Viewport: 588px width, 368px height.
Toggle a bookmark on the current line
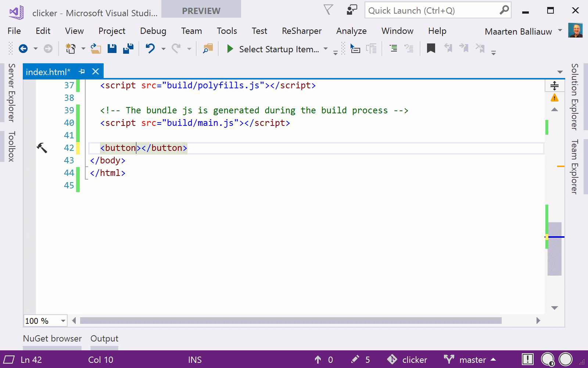coord(431,48)
